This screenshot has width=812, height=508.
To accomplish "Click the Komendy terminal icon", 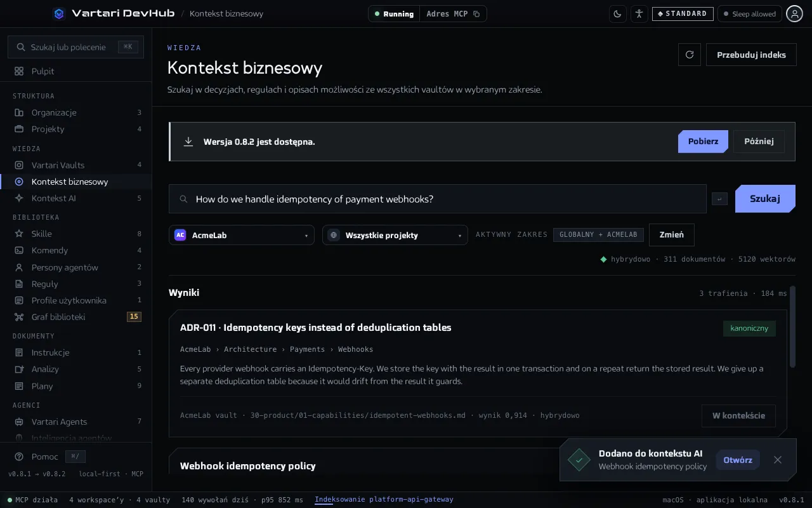I will [19, 250].
